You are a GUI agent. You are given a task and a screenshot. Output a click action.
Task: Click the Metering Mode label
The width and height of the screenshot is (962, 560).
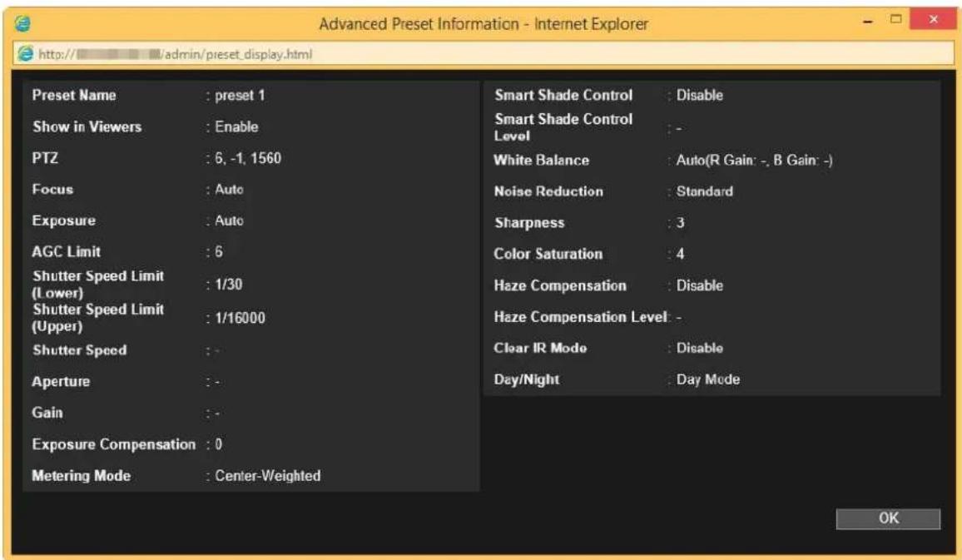click(x=81, y=476)
